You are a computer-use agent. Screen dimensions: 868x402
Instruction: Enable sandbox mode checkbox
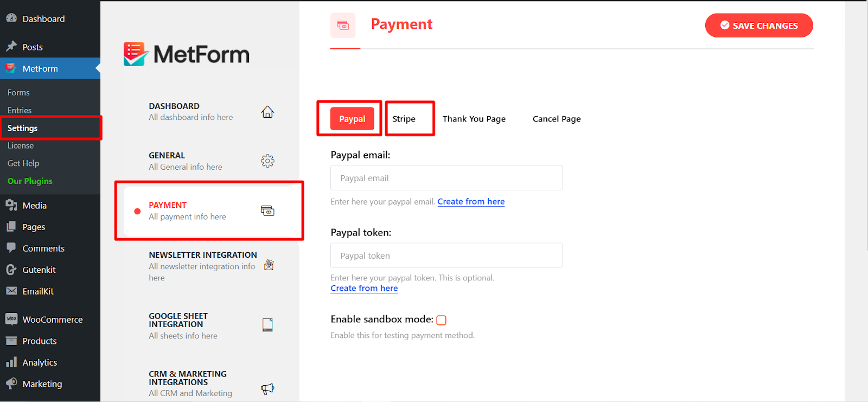[x=442, y=320]
